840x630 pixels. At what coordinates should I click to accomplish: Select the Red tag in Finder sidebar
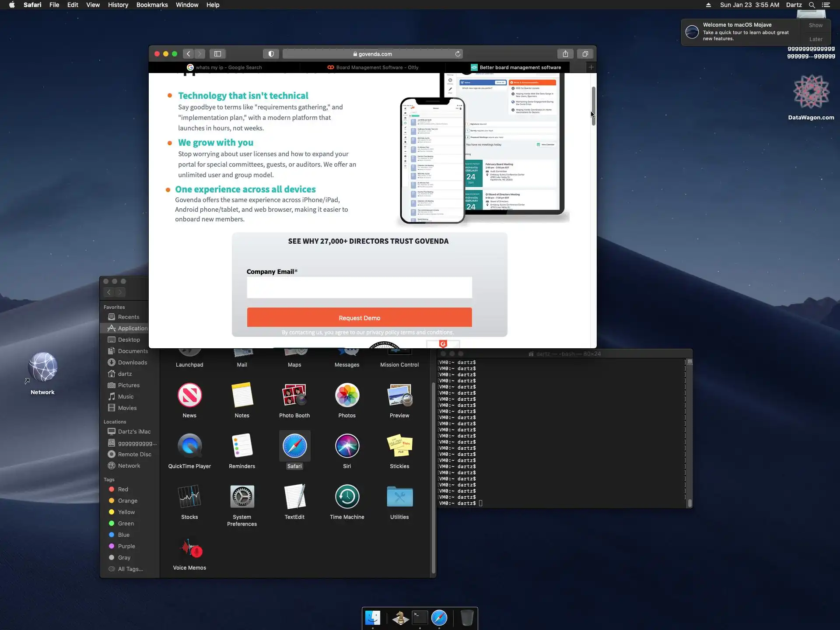tap(123, 489)
